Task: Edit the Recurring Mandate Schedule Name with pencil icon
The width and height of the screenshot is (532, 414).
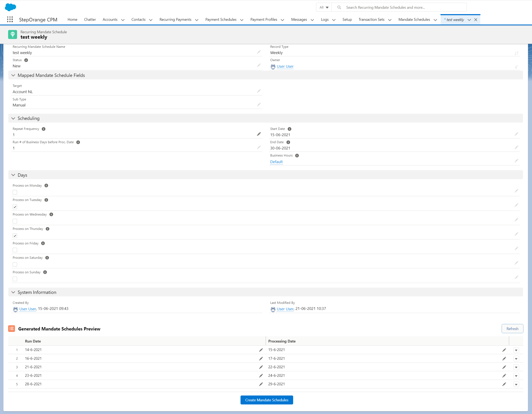Action: (259, 52)
